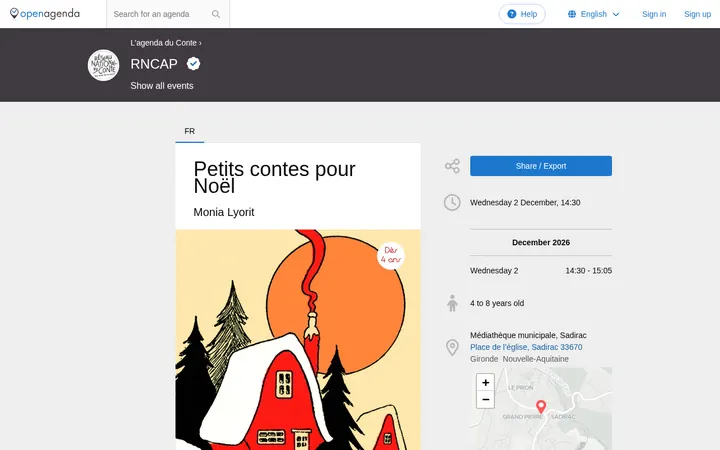The height and width of the screenshot is (450, 720).
Task: Expand language chevron next to English
Action: tap(616, 15)
